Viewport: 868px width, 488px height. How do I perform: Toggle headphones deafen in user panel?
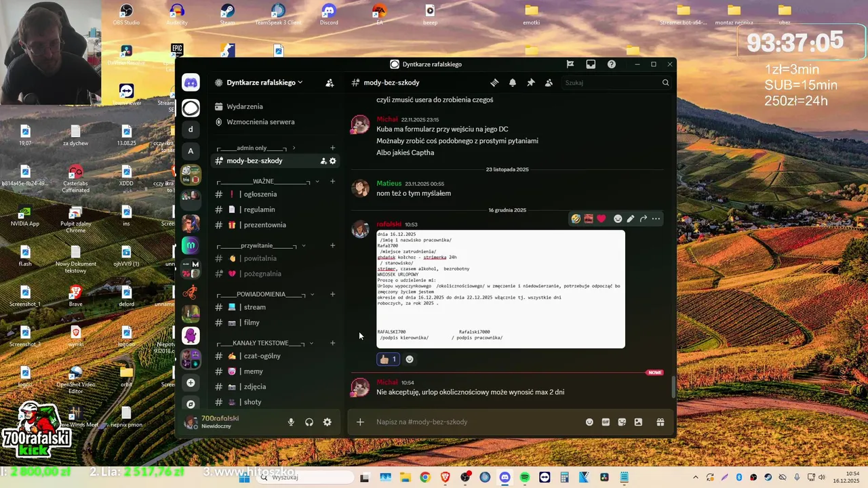(x=309, y=422)
